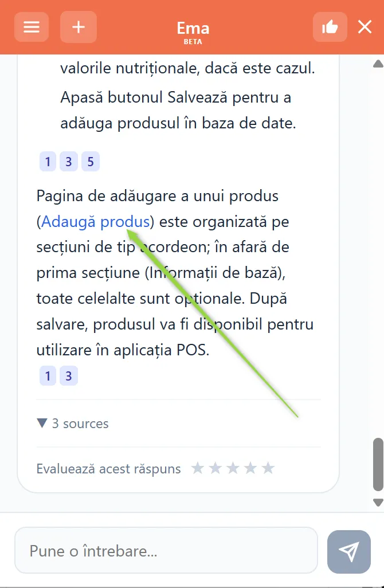The height and width of the screenshot is (588, 384).
Task: Click the Evaluează acest răspuns label
Action: [109, 469]
